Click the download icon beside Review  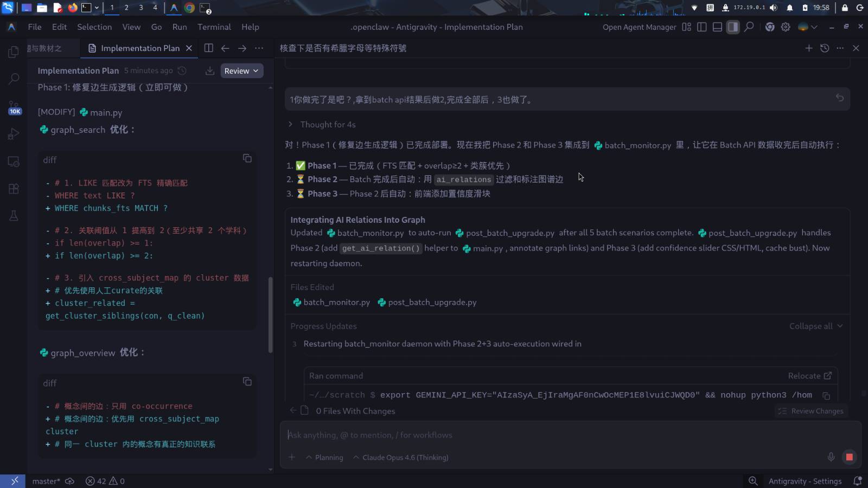click(209, 71)
